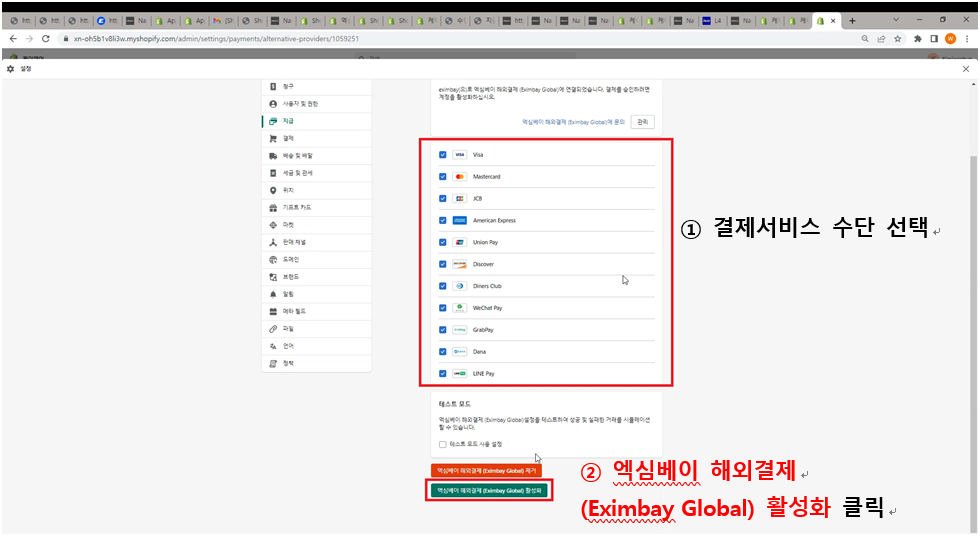Close the 설정 settings panel
This screenshot has width=980, height=536.
(x=966, y=69)
